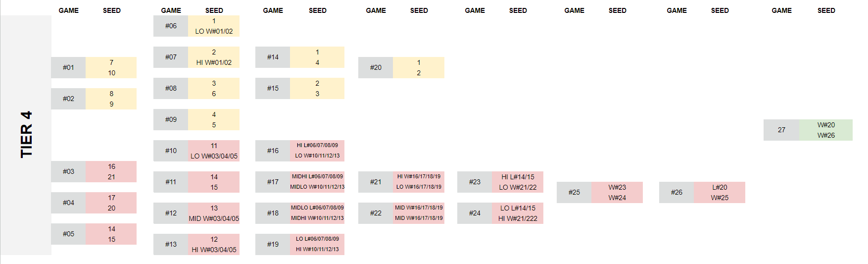The width and height of the screenshot is (868, 264).
Task: Select seed cell W#23 W#24
Action: pos(617,192)
